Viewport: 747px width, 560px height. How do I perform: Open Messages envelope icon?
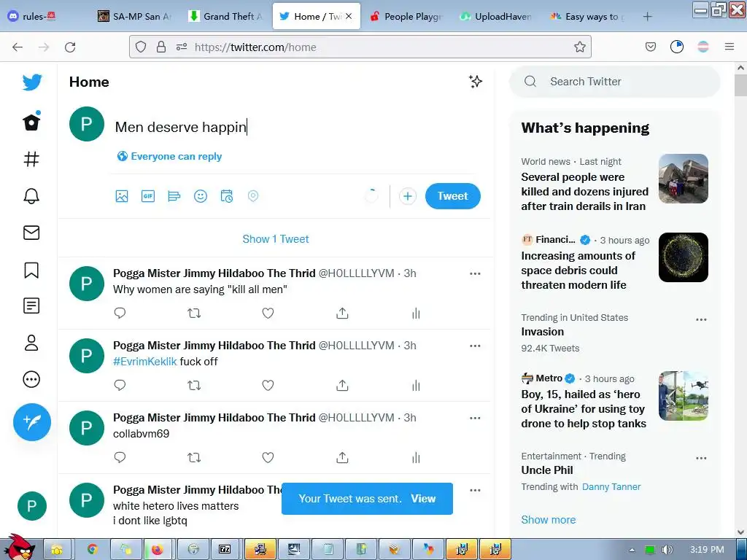[x=31, y=233]
